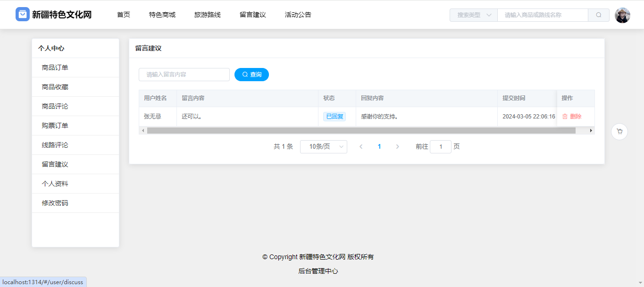Click the 前往 page number input box
The height and width of the screenshot is (287, 644).
pos(441,147)
